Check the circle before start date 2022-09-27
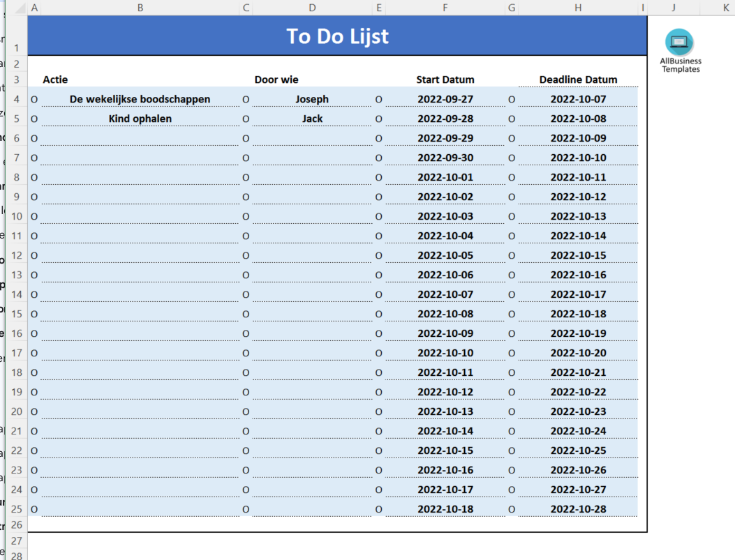Image resolution: width=735 pixels, height=560 pixels. pos(379,99)
